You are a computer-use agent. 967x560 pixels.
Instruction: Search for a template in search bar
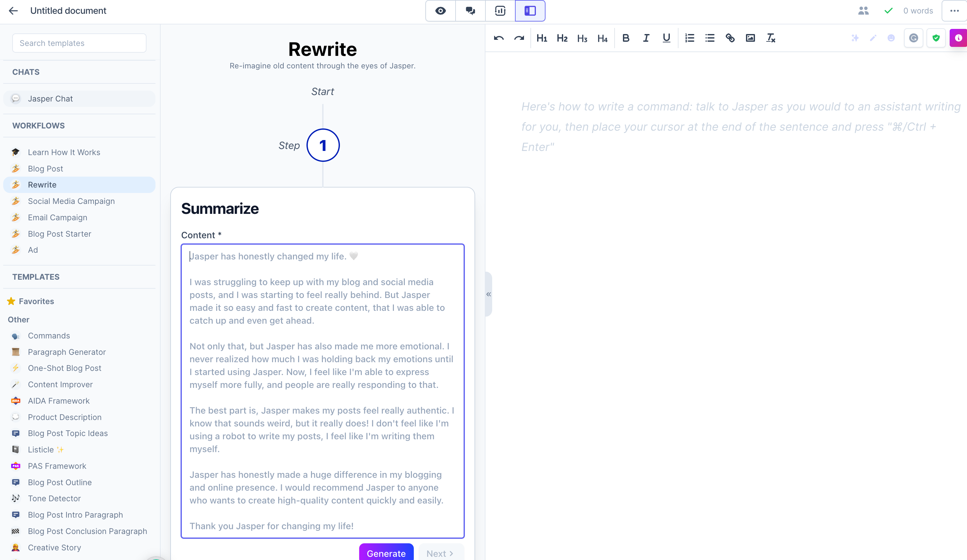pyautogui.click(x=79, y=43)
